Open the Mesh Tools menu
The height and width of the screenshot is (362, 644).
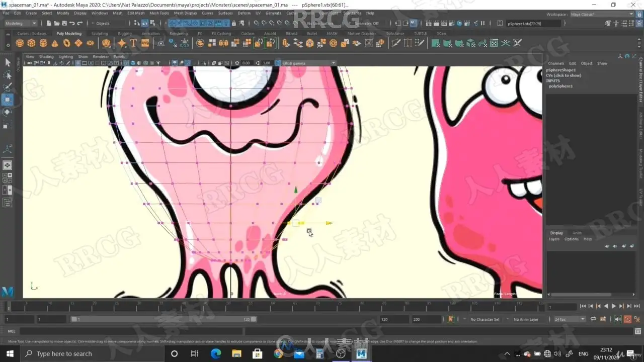point(159,13)
